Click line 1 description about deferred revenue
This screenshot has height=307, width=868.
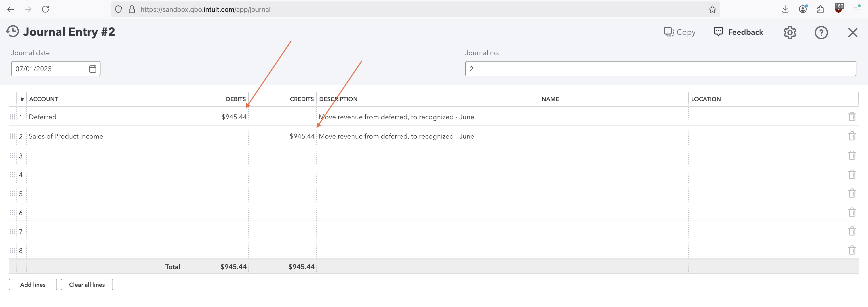pyautogui.click(x=396, y=117)
